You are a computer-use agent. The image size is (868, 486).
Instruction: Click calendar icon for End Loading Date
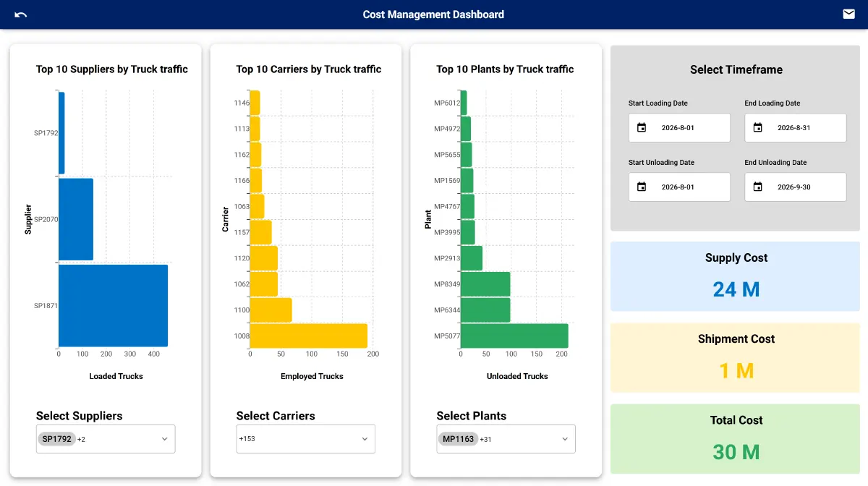758,127
